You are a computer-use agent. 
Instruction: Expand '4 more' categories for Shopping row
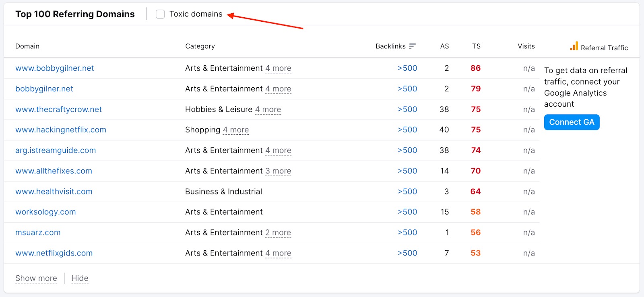click(236, 130)
